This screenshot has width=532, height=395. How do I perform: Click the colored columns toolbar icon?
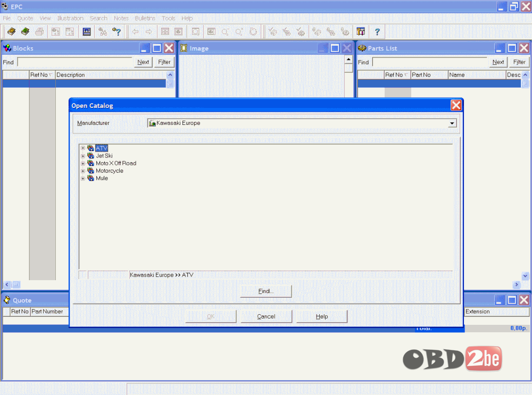tap(361, 31)
